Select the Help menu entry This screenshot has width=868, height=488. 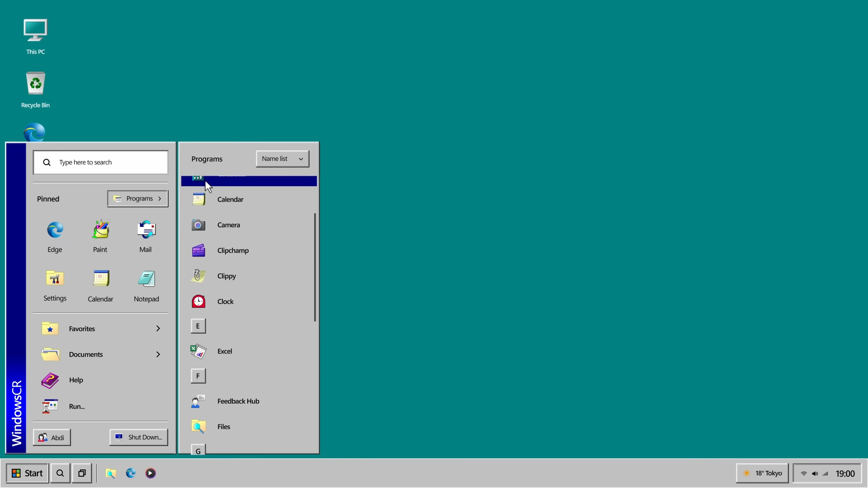point(76,380)
